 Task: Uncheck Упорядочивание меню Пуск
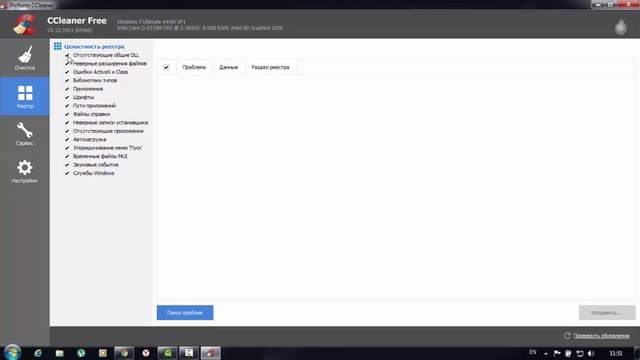[67, 148]
